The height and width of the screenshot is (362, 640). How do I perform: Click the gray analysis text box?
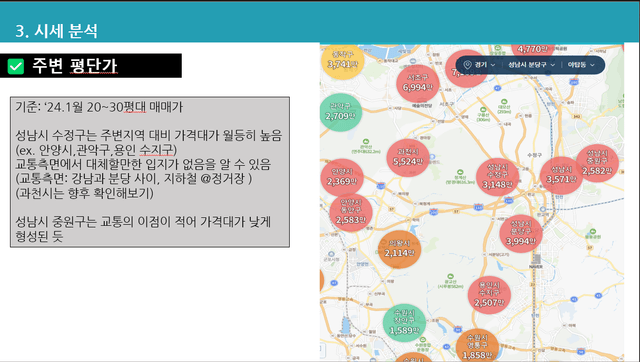click(150, 172)
